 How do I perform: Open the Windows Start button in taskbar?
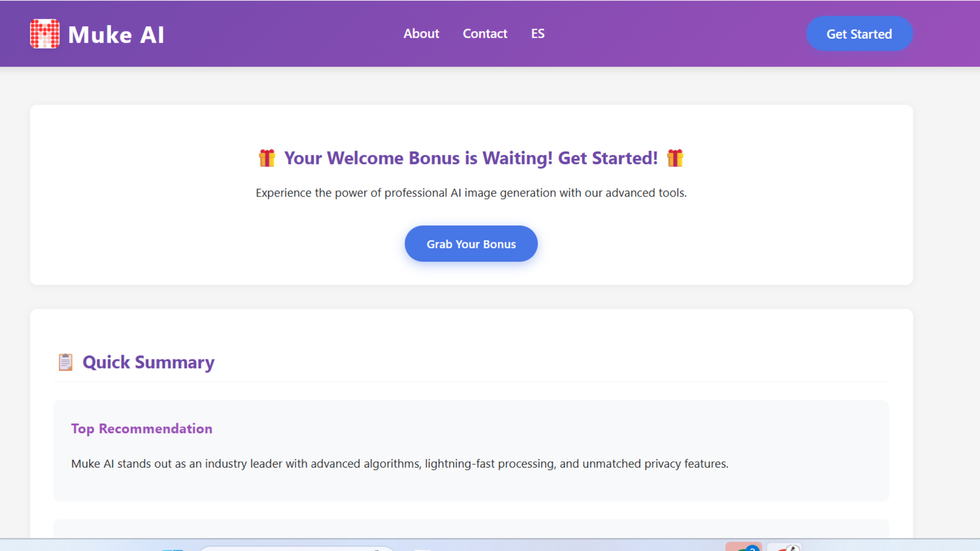point(173,549)
